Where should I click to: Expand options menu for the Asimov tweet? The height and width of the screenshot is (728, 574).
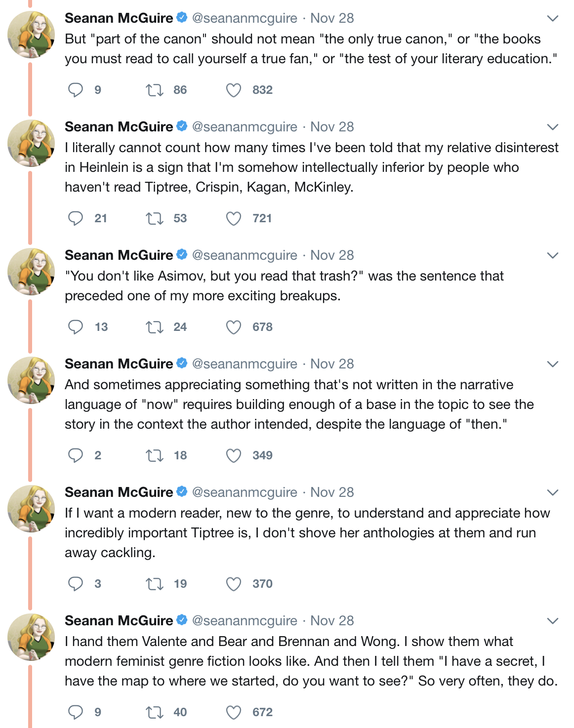(553, 256)
